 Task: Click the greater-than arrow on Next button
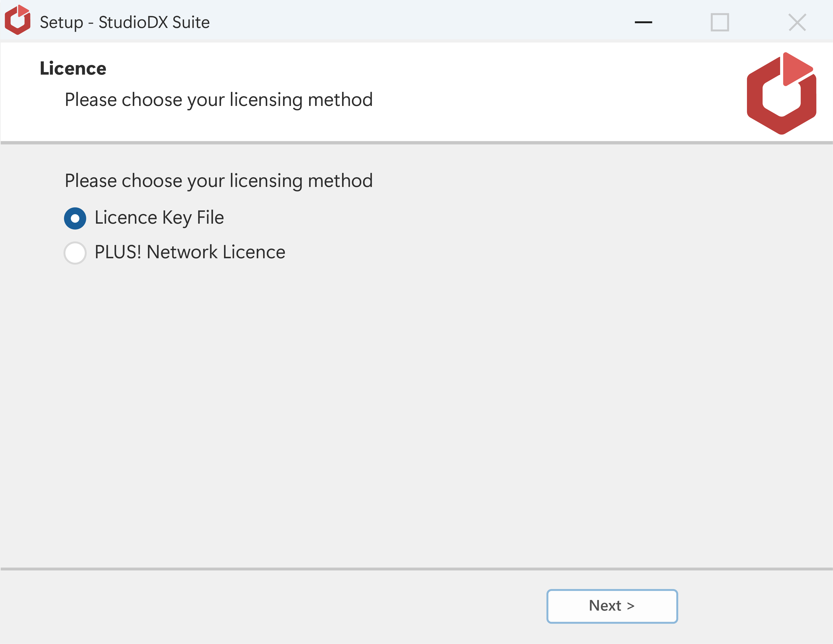point(631,606)
